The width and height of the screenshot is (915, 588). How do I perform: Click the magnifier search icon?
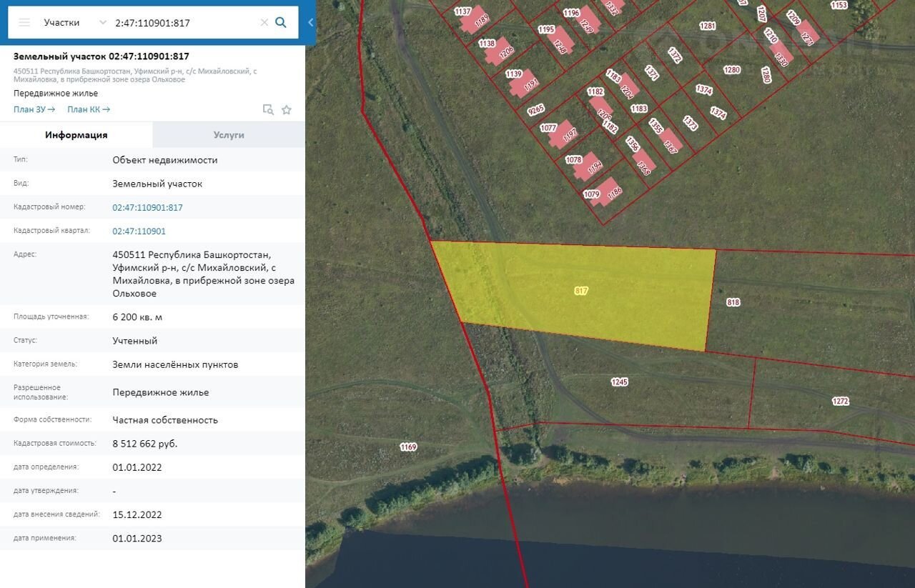[281, 22]
